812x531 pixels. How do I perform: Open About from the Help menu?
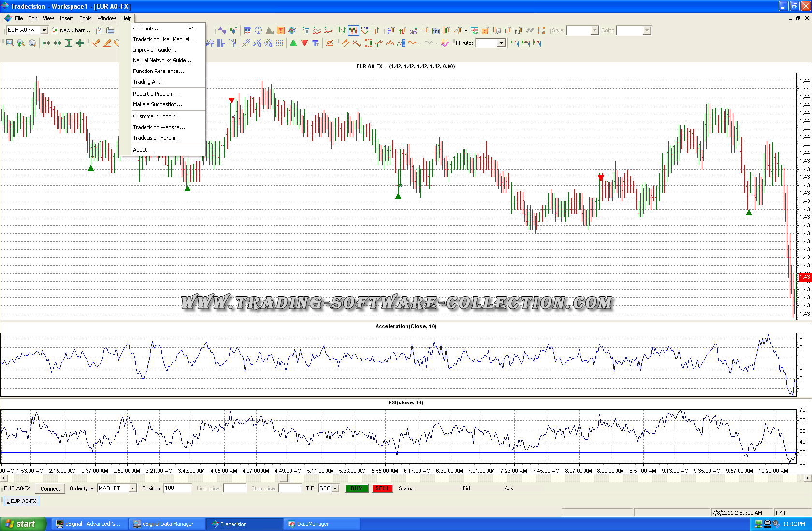[143, 150]
